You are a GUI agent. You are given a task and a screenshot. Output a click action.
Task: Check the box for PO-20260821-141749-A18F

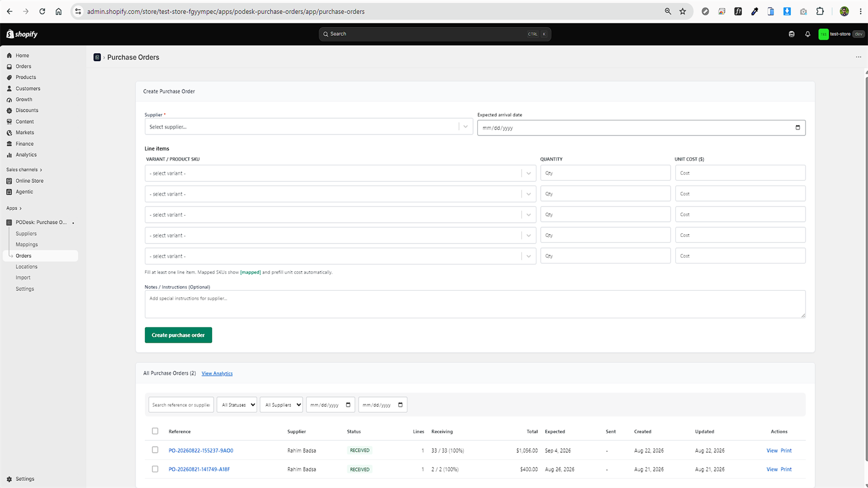155,469
